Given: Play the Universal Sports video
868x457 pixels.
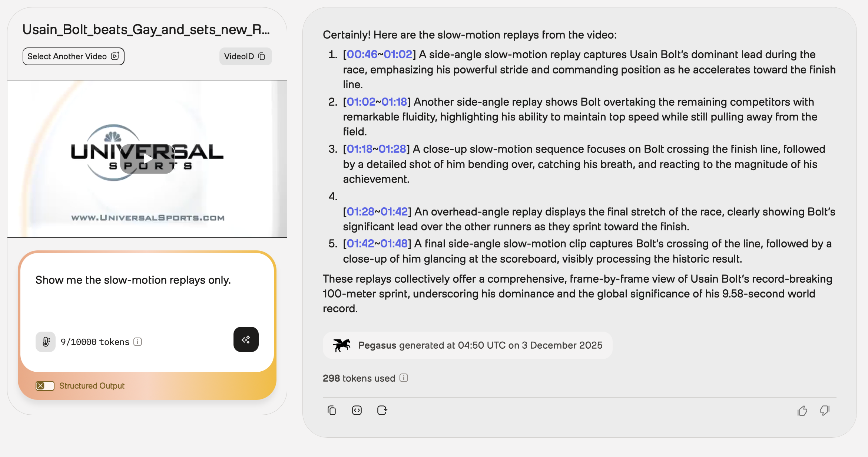Looking at the screenshot, I should click(147, 159).
